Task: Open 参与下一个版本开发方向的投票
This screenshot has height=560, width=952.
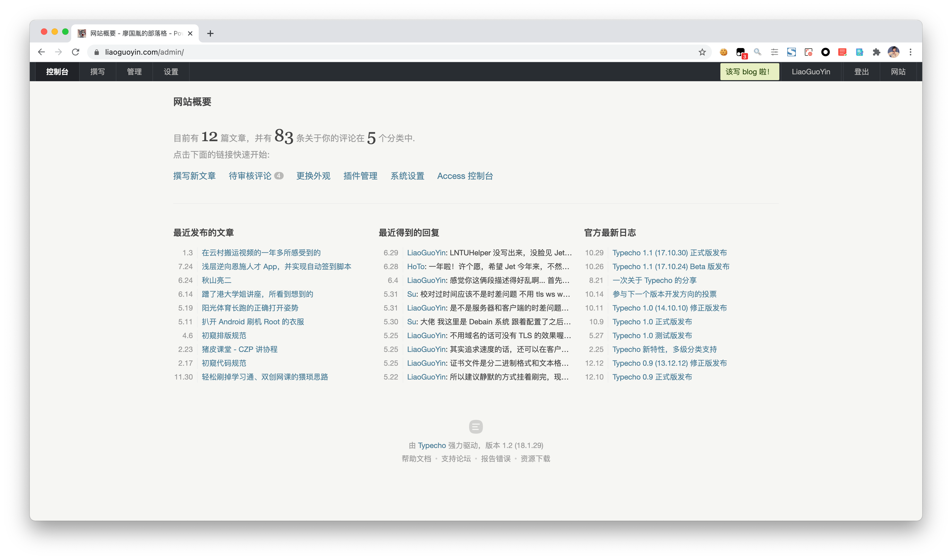Action: pos(664,294)
